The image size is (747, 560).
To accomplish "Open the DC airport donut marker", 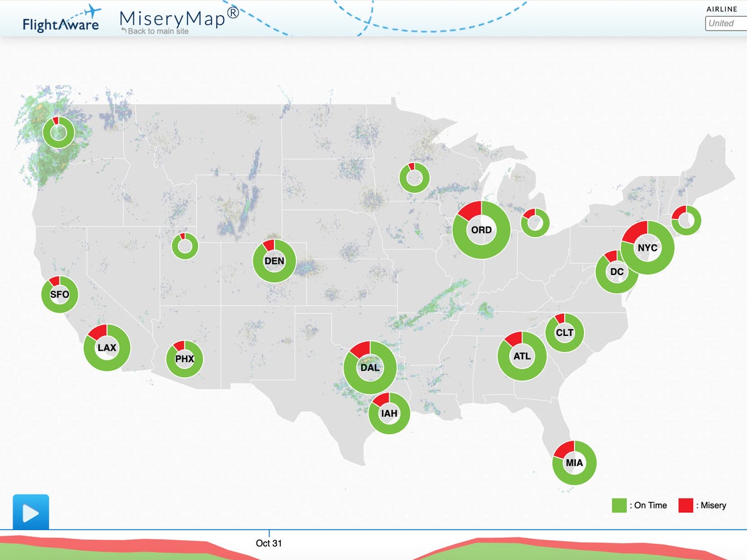I will pos(616,272).
